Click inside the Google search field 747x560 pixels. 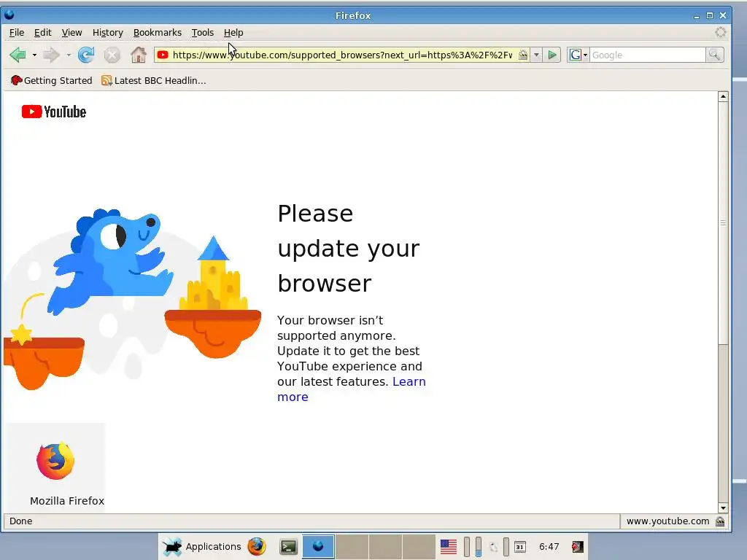coord(647,55)
